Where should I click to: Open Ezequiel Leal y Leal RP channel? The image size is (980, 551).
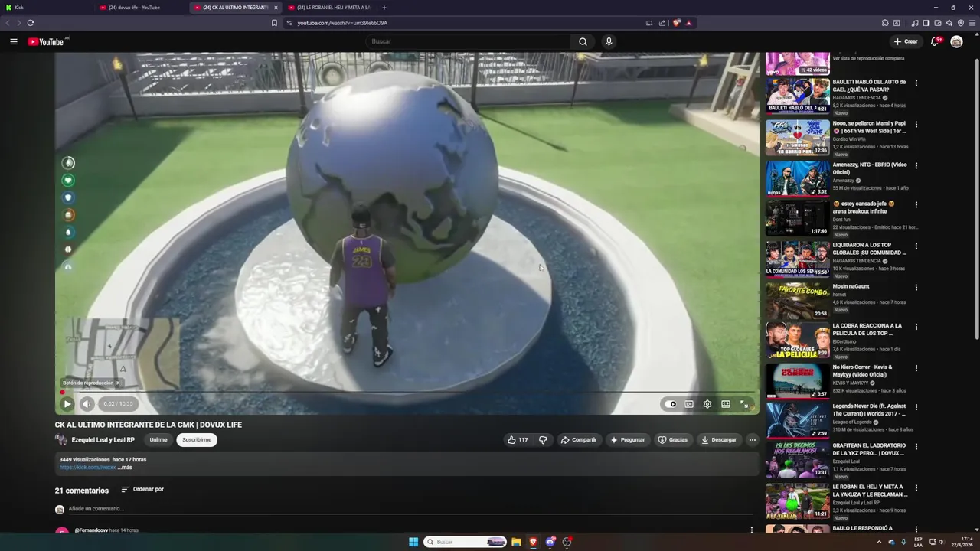(x=103, y=440)
